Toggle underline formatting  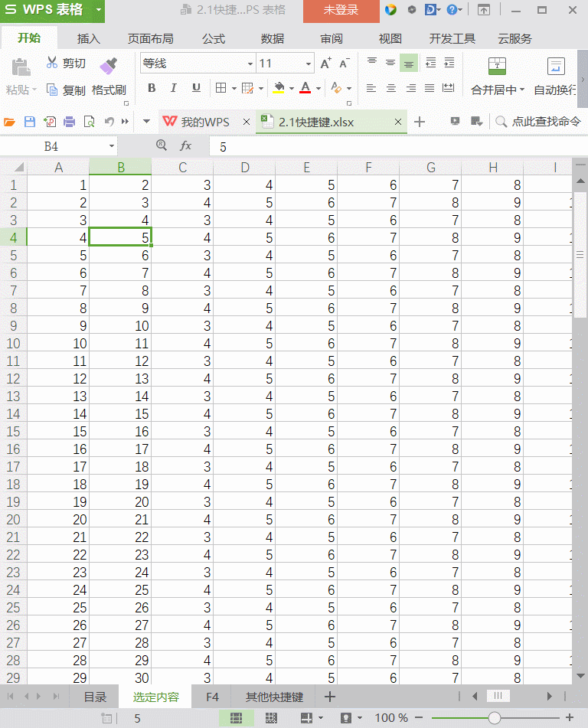pyautogui.click(x=196, y=89)
